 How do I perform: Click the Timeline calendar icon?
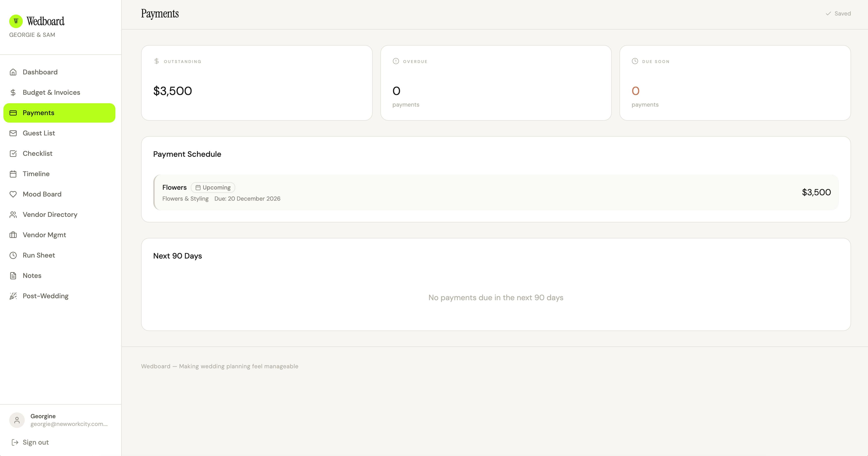point(13,174)
